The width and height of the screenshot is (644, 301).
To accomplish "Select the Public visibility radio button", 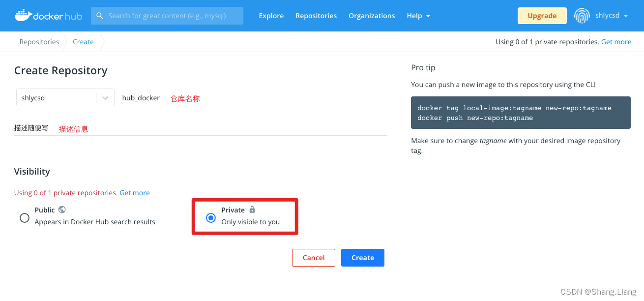I will pos(25,217).
